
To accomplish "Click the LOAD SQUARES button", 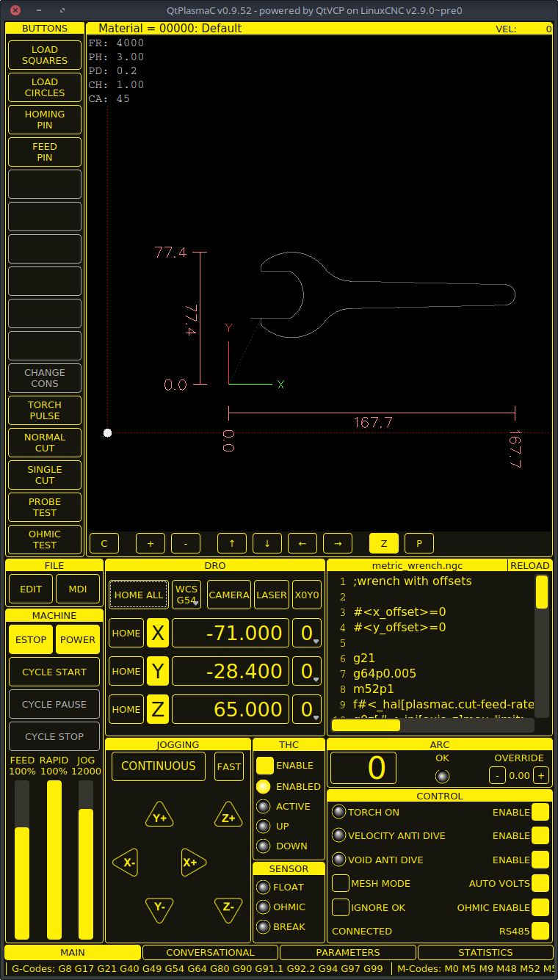I will coord(45,55).
